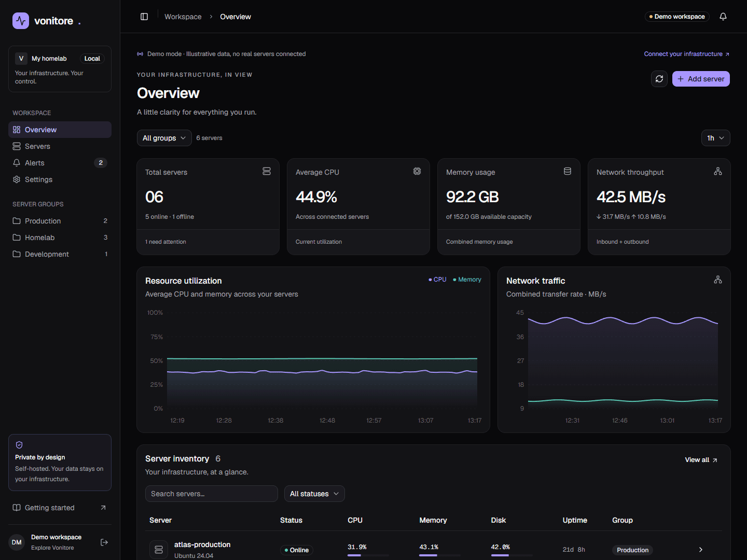Click the Demo workspace badge

tap(677, 17)
